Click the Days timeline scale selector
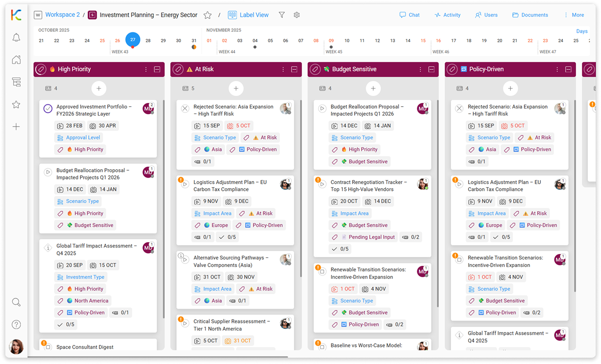The image size is (601, 364). (x=582, y=31)
